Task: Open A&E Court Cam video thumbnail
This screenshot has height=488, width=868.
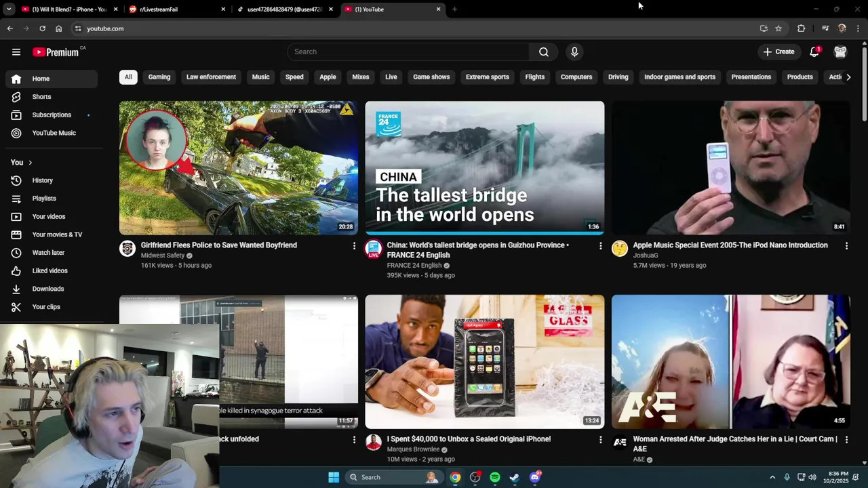Action: click(731, 362)
